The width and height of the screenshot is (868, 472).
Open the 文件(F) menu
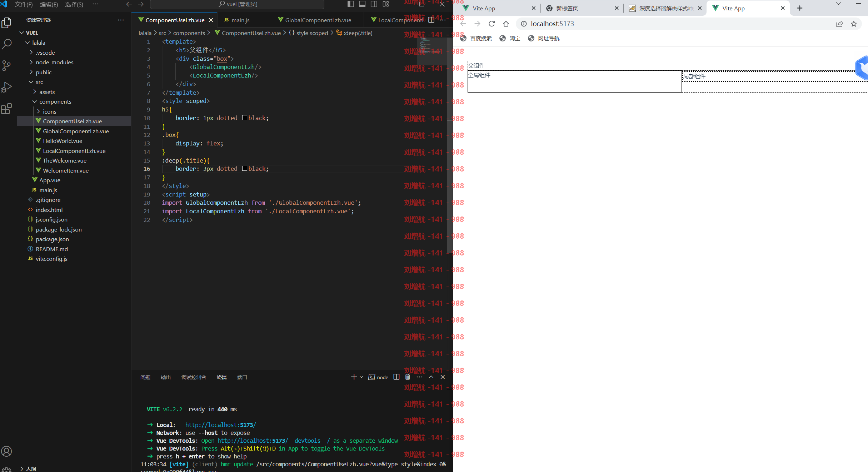pyautogui.click(x=24, y=4)
